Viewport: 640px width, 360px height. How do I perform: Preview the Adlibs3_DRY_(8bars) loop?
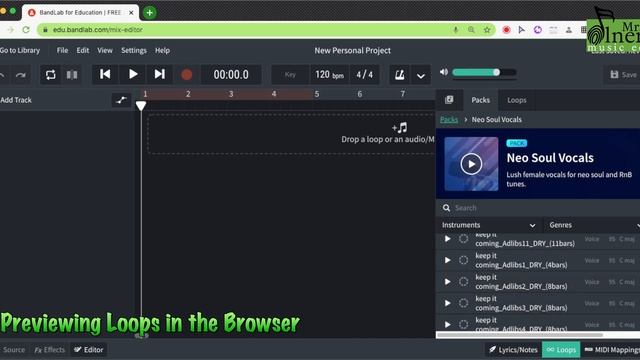point(448,303)
